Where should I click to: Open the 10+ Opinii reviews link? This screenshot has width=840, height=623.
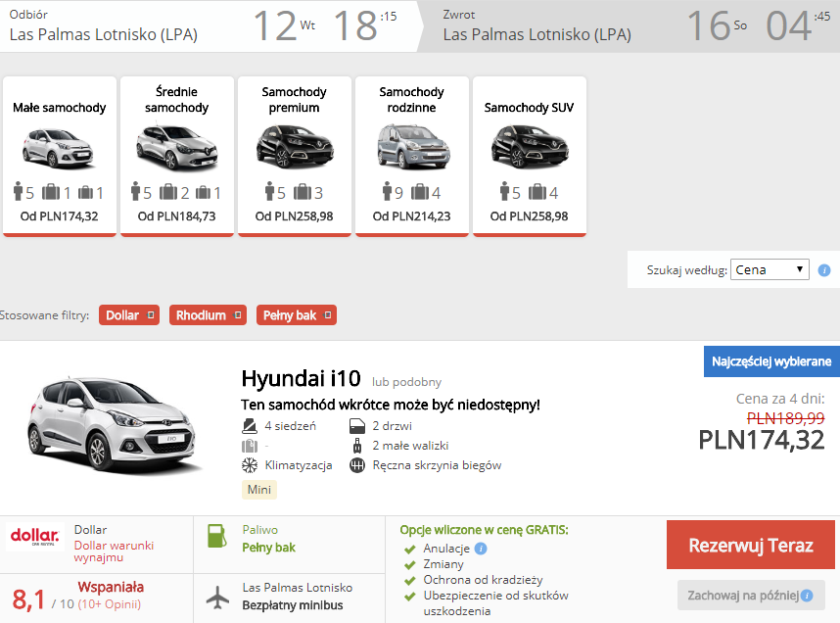tap(110, 604)
